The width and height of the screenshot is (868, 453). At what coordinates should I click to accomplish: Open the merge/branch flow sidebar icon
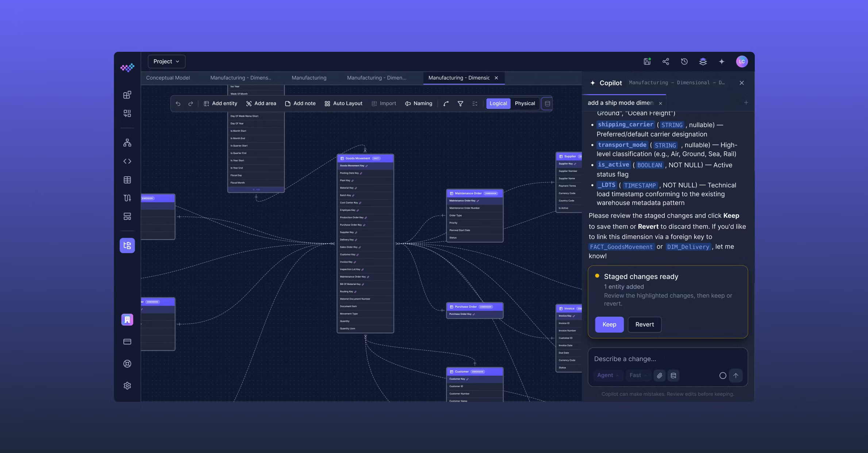pos(127,198)
